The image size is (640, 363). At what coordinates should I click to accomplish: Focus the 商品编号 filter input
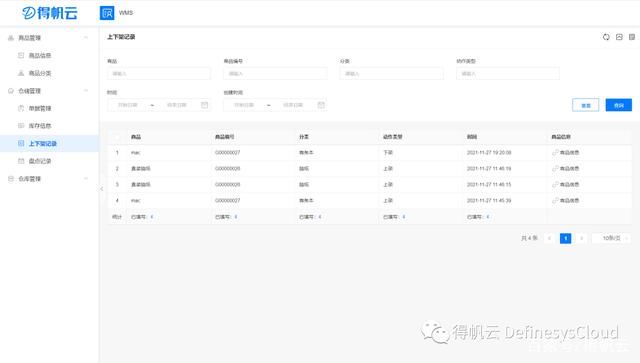275,73
